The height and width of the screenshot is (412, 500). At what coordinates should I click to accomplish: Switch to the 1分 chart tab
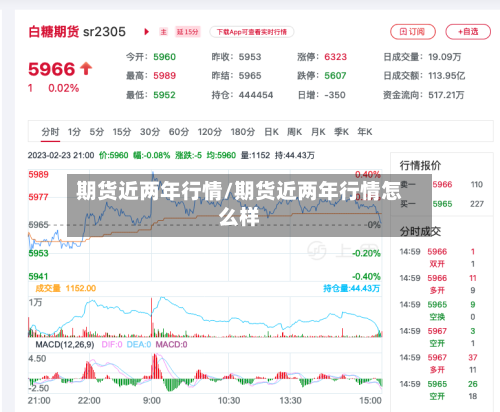(74, 132)
